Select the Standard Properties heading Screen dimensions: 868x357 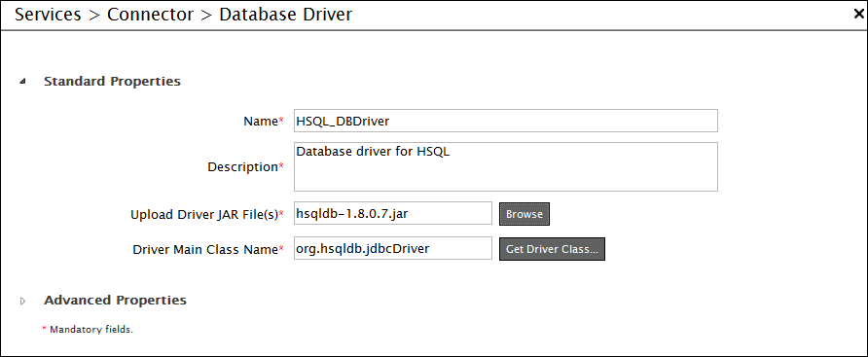[112, 82]
